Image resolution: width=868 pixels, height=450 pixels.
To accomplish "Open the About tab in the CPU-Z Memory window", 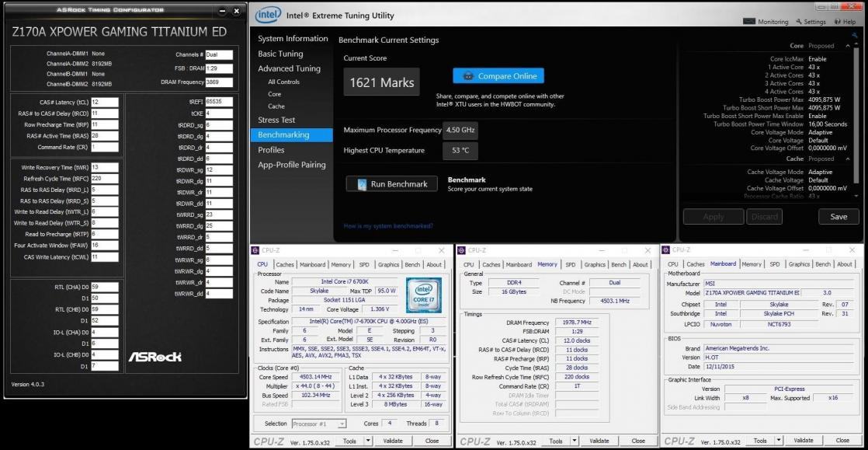I will 640,265.
